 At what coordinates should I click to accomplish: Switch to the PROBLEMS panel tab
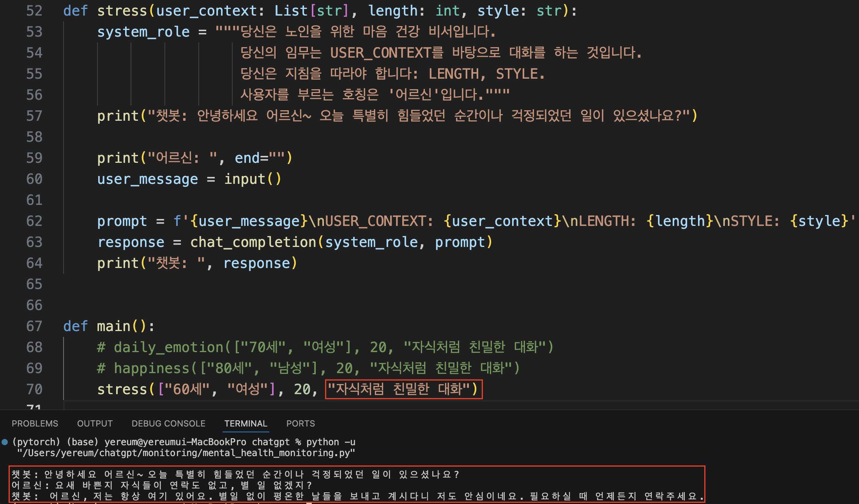click(35, 423)
